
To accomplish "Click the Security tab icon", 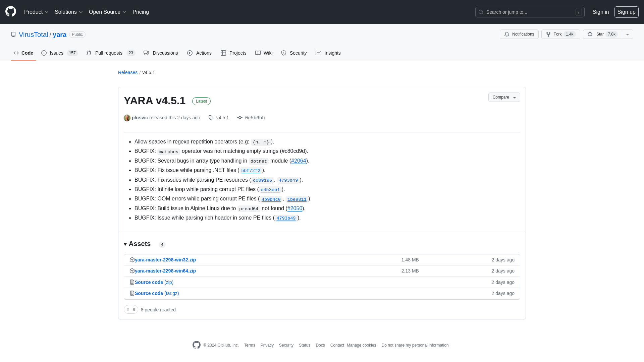I will click(283, 53).
